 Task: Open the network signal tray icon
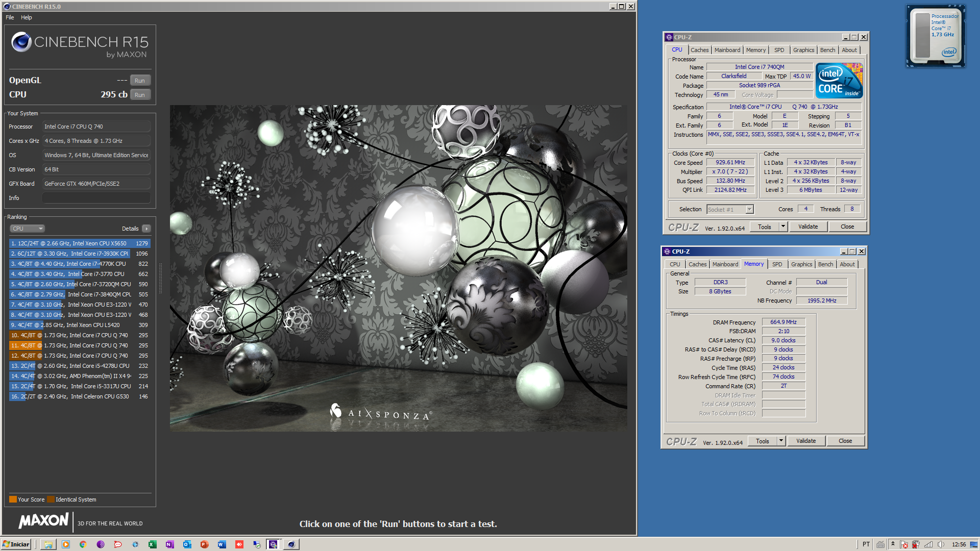pos(928,544)
